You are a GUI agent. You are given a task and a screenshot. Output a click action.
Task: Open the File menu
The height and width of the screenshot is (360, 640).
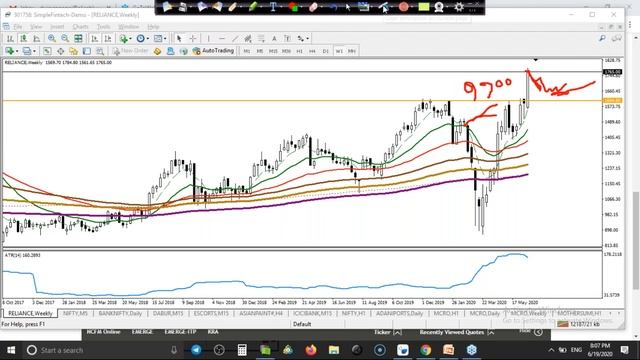point(18,27)
